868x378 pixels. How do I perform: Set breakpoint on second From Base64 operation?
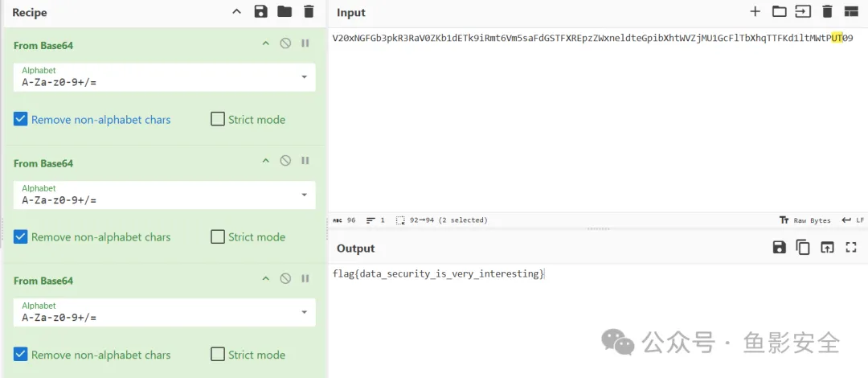pyautogui.click(x=305, y=161)
